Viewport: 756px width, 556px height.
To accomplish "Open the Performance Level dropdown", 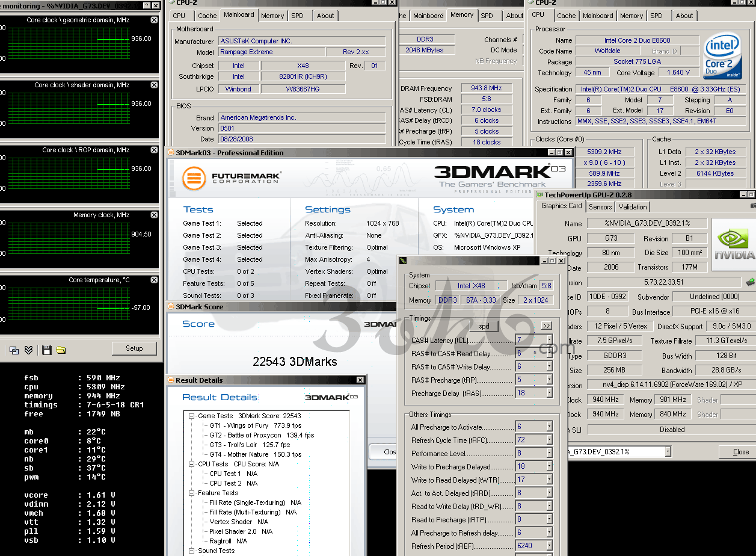I will pos(549,453).
